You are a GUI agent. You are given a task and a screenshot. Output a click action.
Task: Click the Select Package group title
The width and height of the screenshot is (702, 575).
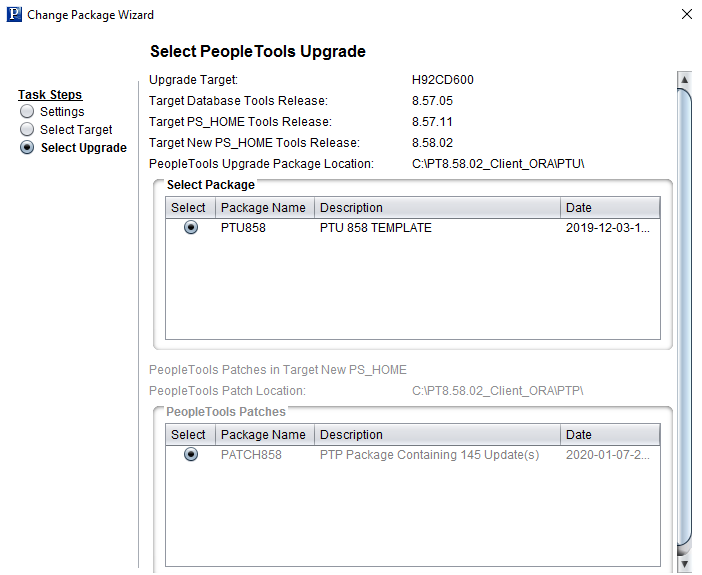point(211,185)
